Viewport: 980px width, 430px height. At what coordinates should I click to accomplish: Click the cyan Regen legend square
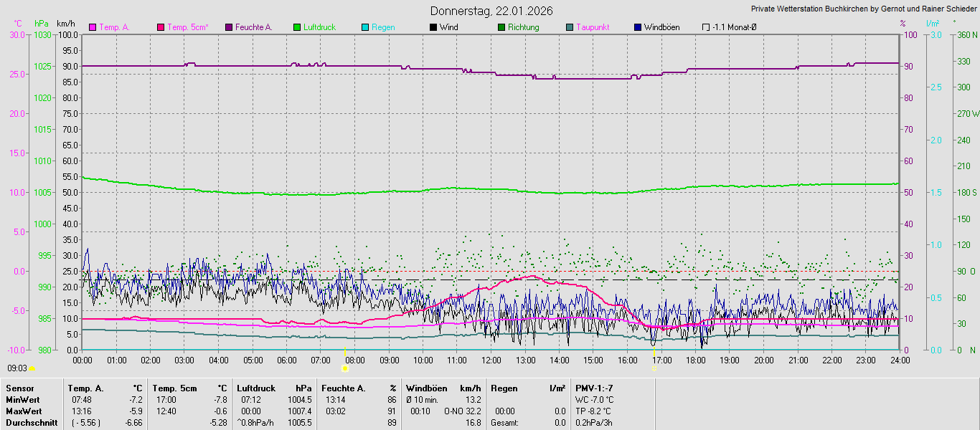coord(365,27)
